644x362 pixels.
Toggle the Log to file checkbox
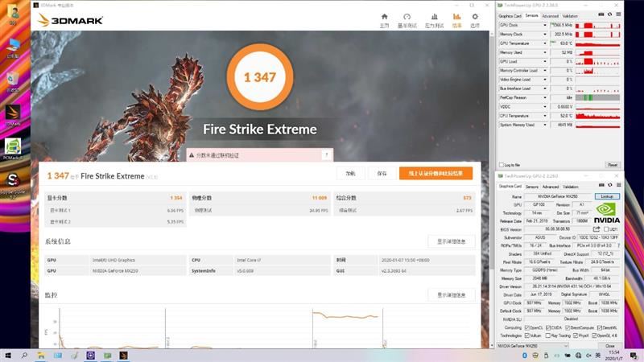501,165
